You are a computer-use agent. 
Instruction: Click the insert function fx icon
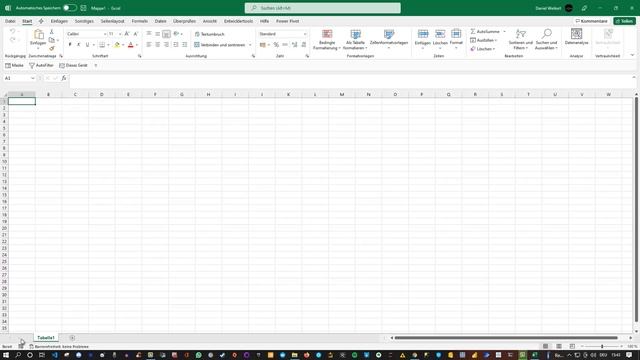coord(64,78)
